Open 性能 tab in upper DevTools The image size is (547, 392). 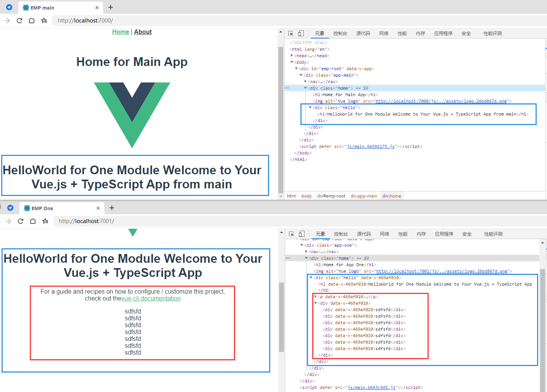click(x=402, y=34)
